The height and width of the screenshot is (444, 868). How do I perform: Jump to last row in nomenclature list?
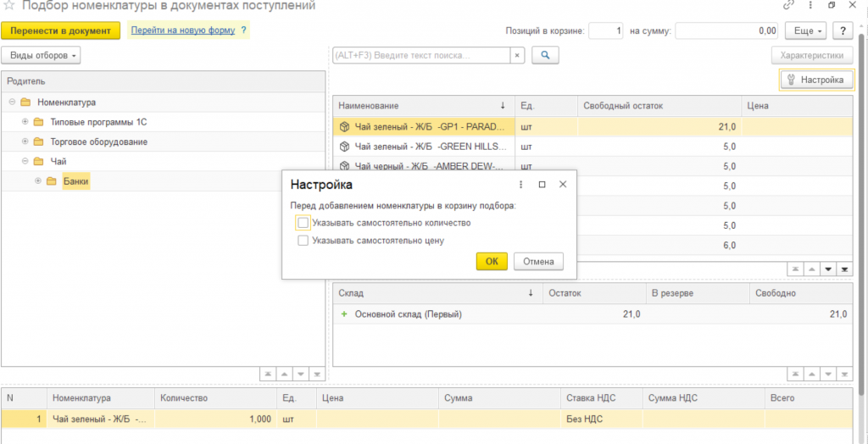pos(845,269)
